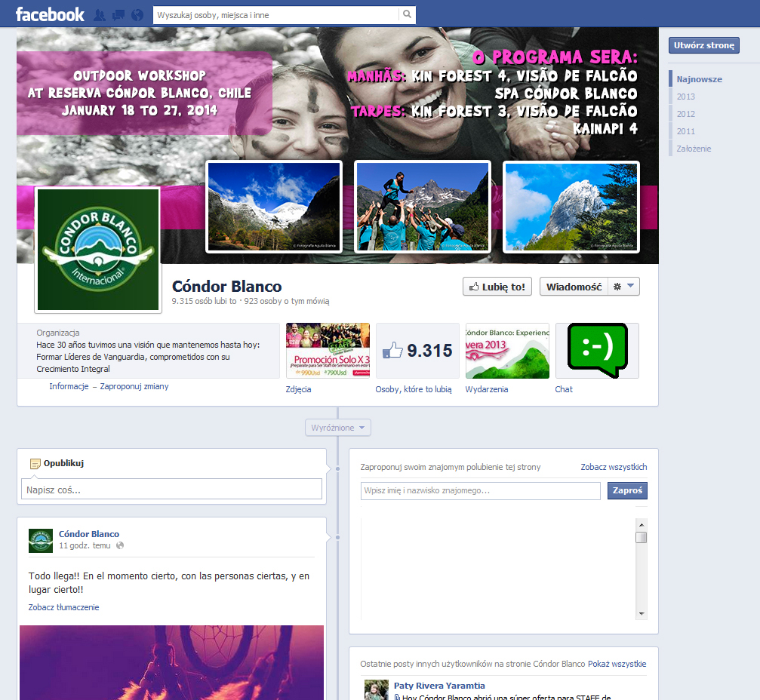Click the post's small Cóndor Blanco avatar

click(41, 541)
